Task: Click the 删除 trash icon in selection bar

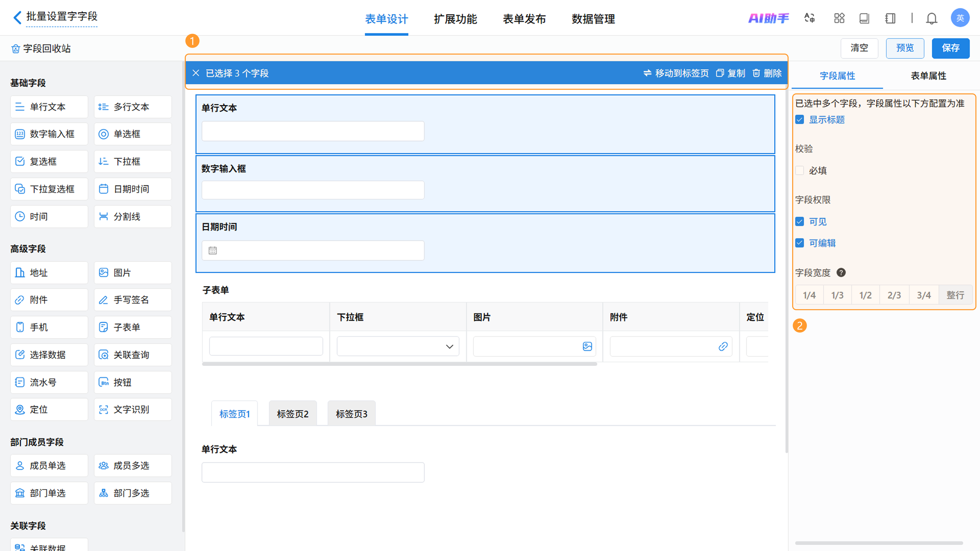Action: pos(756,73)
